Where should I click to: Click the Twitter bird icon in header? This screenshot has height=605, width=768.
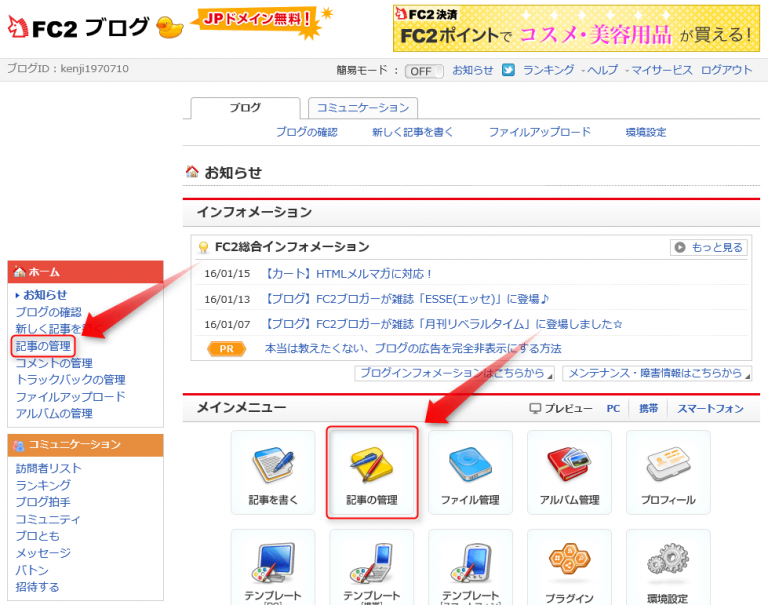pos(508,70)
